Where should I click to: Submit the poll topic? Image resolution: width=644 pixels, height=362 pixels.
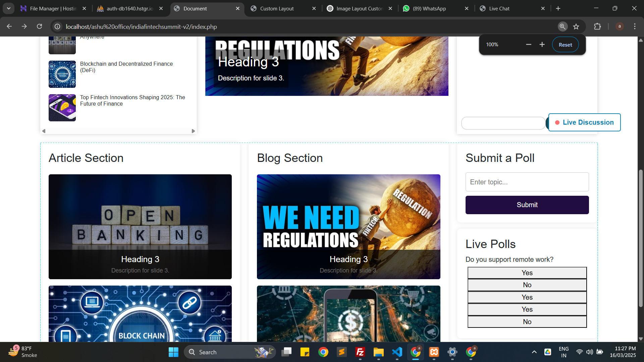tap(527, 205)
